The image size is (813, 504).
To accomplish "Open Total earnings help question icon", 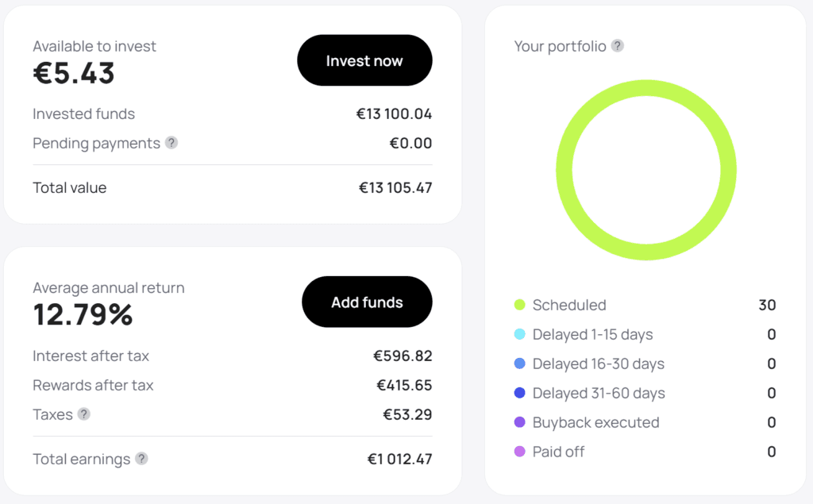I will tap(141, 459).
